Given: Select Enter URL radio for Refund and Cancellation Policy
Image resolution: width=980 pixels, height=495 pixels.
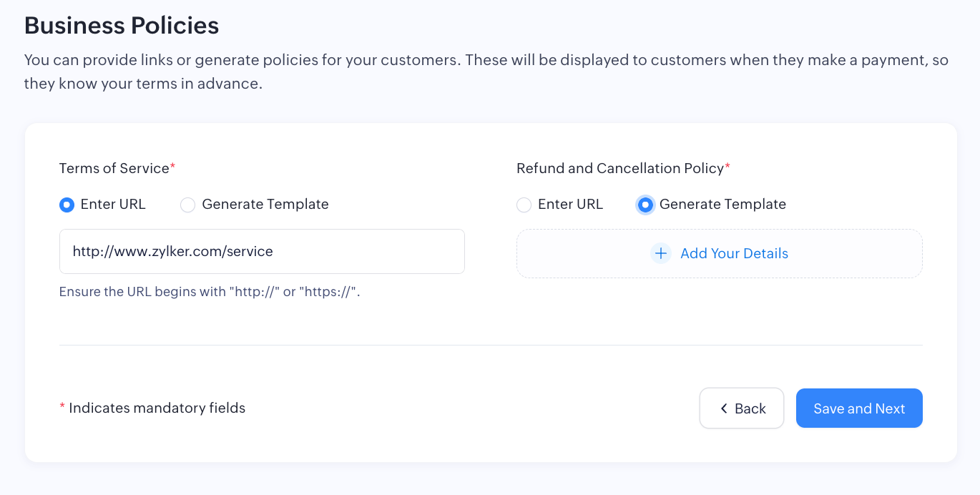Looking at the screenshot, I should click(524, 205).
